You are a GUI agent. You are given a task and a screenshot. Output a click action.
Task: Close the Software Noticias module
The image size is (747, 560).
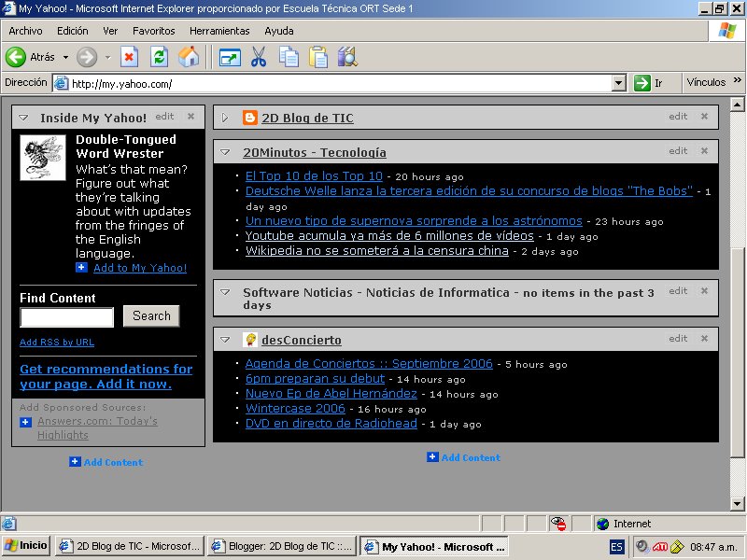pos(705,291)
